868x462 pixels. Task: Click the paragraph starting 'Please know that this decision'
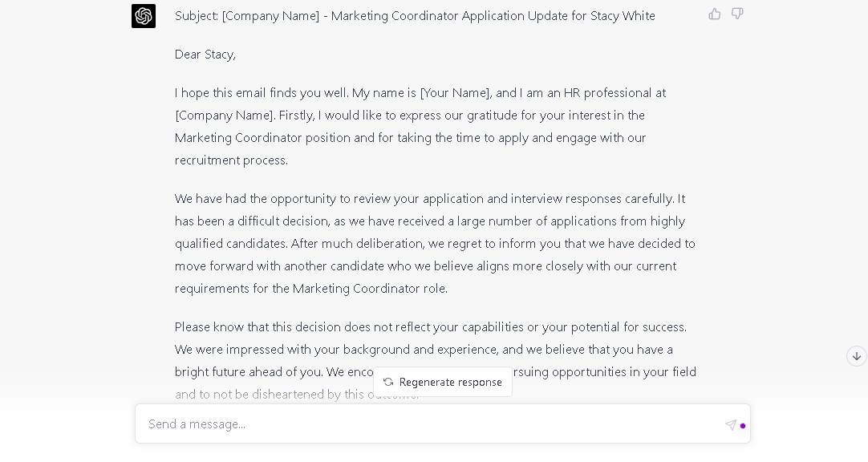[x=436, y=360]
